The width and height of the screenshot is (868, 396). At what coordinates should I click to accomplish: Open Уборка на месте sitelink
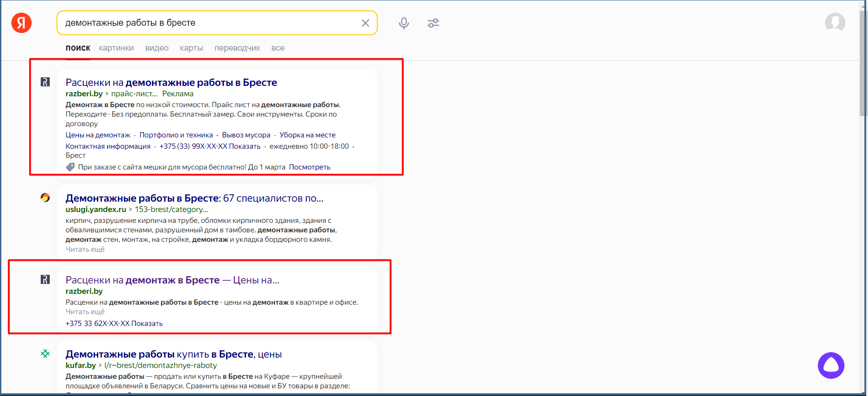308,135
